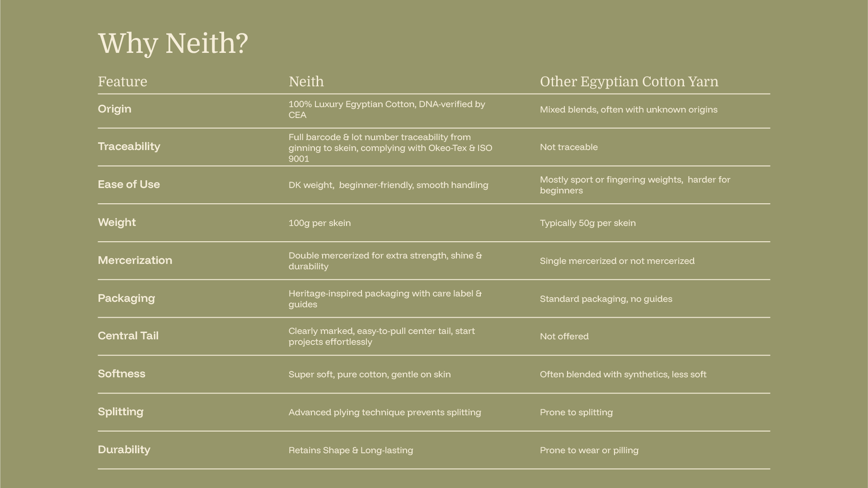
Task: Click the "100g per skein" text
Action: 319,223
